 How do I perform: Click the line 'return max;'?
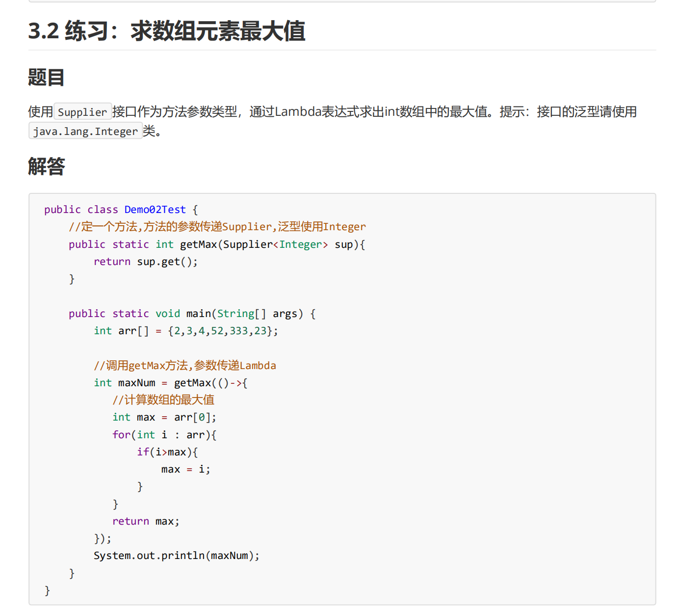[146, 521]
